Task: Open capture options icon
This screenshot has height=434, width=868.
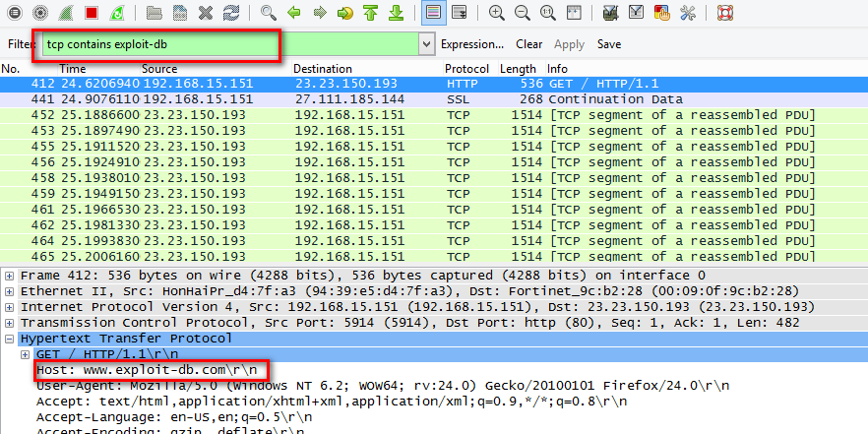Action: tap(39, 12)
